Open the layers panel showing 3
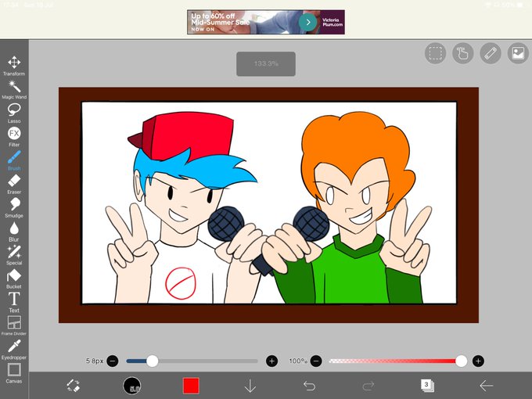532x399 pixels. pos(427,386)
